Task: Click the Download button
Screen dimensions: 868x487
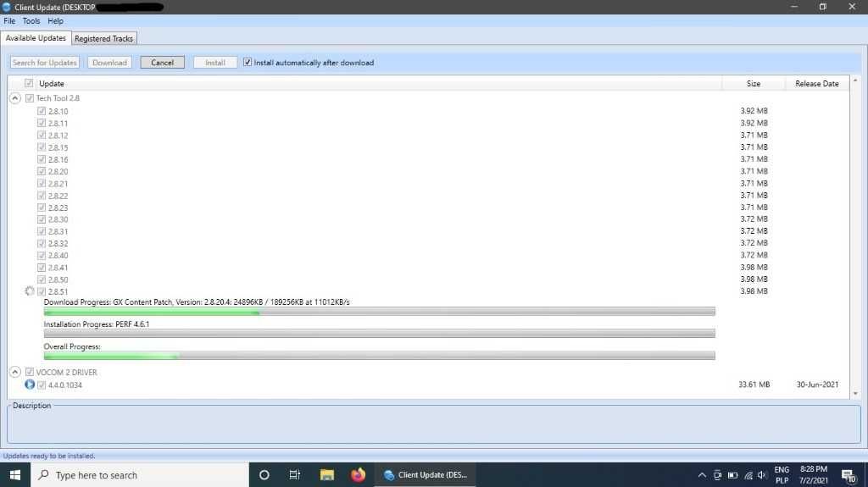Action: [x=109, y=63]
